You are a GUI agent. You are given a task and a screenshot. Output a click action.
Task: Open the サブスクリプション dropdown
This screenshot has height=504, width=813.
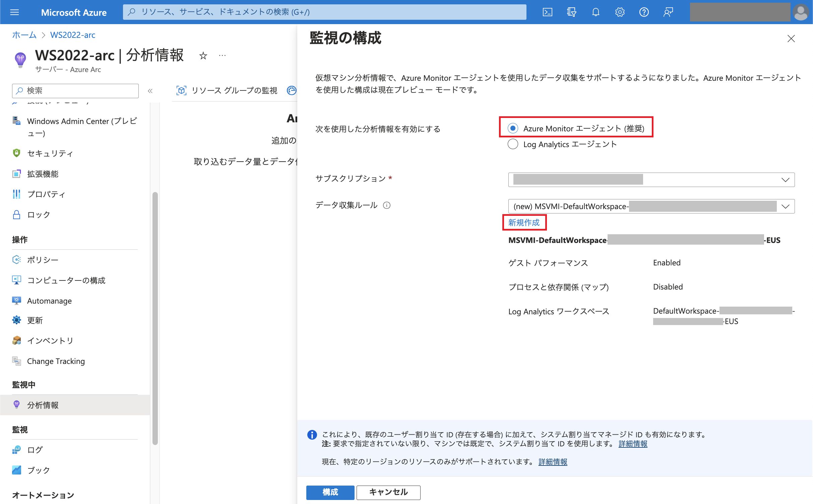tap(651, 180)
